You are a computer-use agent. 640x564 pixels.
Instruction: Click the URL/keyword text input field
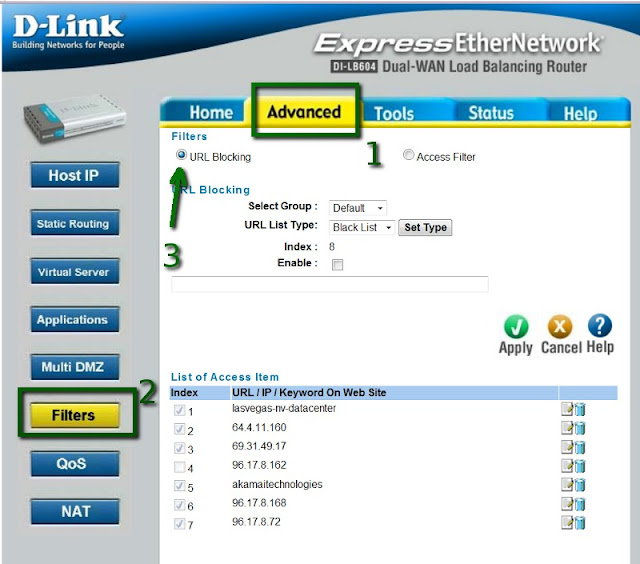click(330, 284)
